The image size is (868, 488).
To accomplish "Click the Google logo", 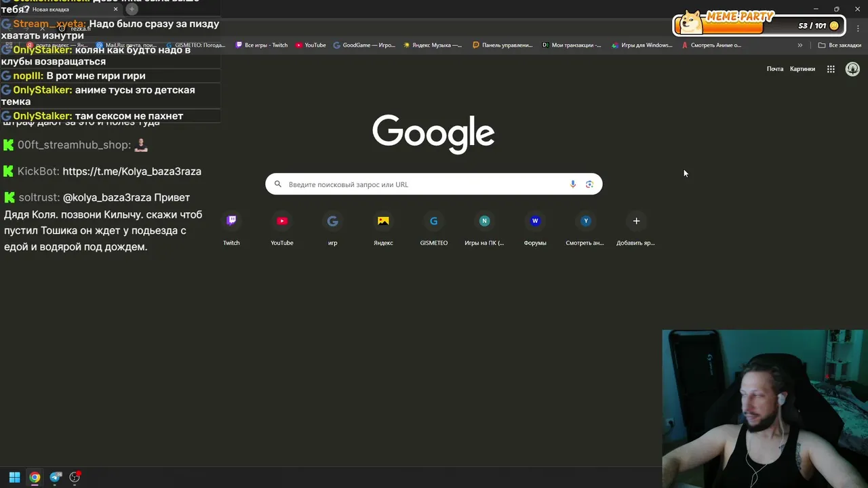I will click(x=433, y=134).
